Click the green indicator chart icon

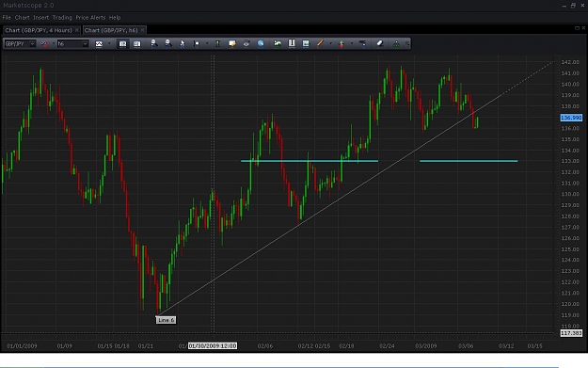278,43
